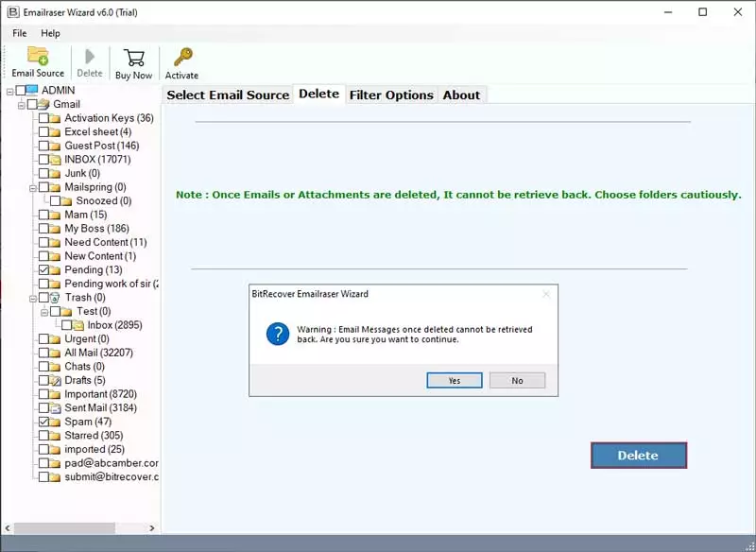Click the Starred folder icon
This screenshot has height=552, width=756.
point(55,436)
